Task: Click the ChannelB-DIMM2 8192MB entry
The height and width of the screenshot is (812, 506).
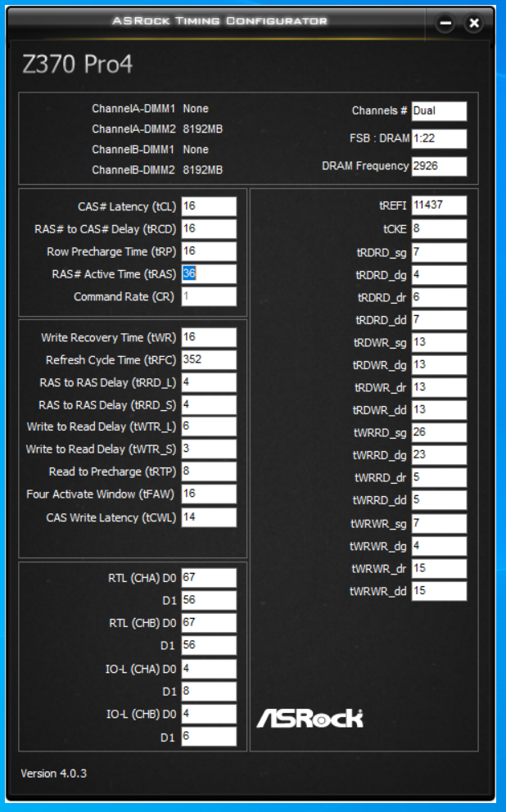Action: [x=157, y=170]
